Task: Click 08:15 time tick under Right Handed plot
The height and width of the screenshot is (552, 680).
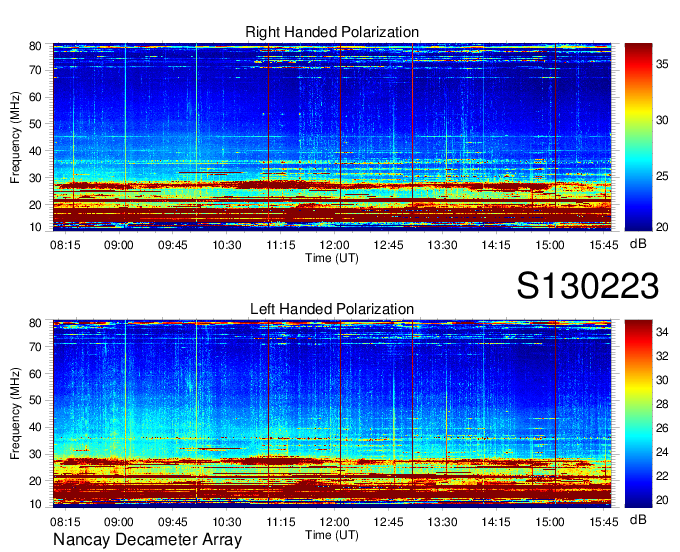Action: (65, 245)
